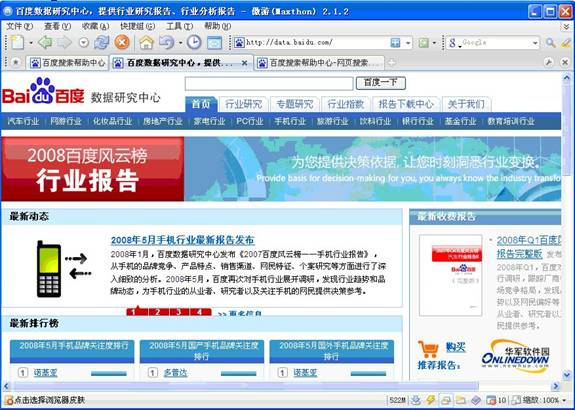This screenshot has height=410, width=575.
Task: Expand the Google search engine dropdown
Action: pyautogui.click(x=535, y=43)
